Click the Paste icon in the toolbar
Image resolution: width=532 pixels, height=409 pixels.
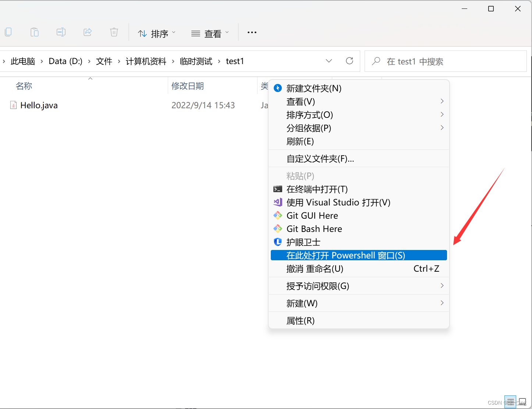pyautogui.click(x=35, y=32)
